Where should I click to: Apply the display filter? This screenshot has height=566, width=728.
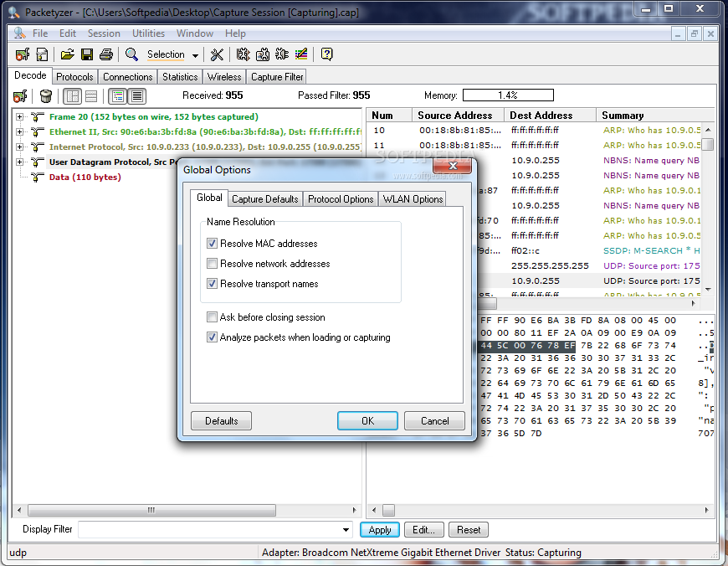(x=380, y=530)
